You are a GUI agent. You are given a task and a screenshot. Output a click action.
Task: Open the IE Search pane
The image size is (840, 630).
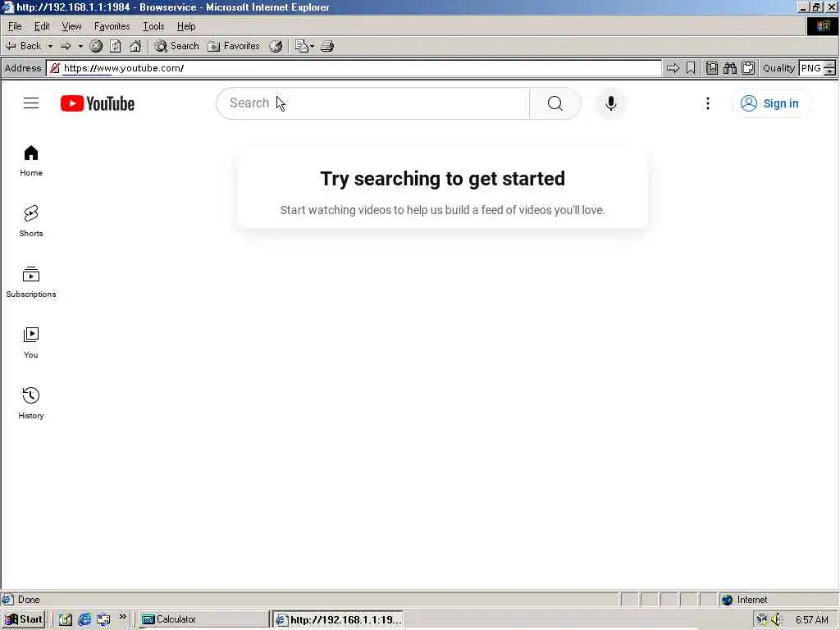177,46
